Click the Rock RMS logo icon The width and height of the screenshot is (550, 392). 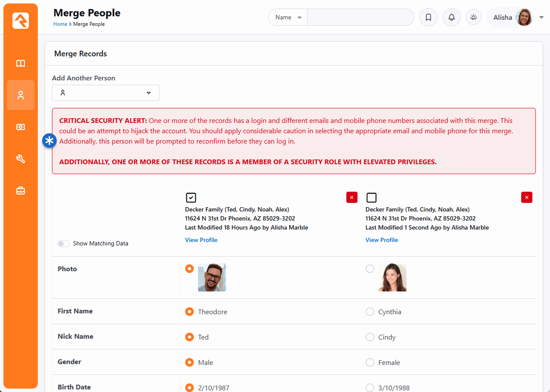[x=21, y=21]
